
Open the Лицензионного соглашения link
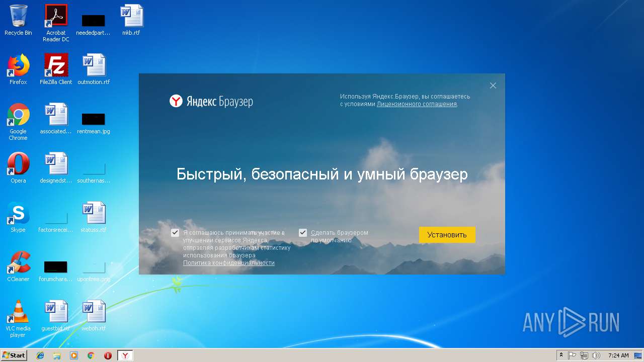(417, 104)
